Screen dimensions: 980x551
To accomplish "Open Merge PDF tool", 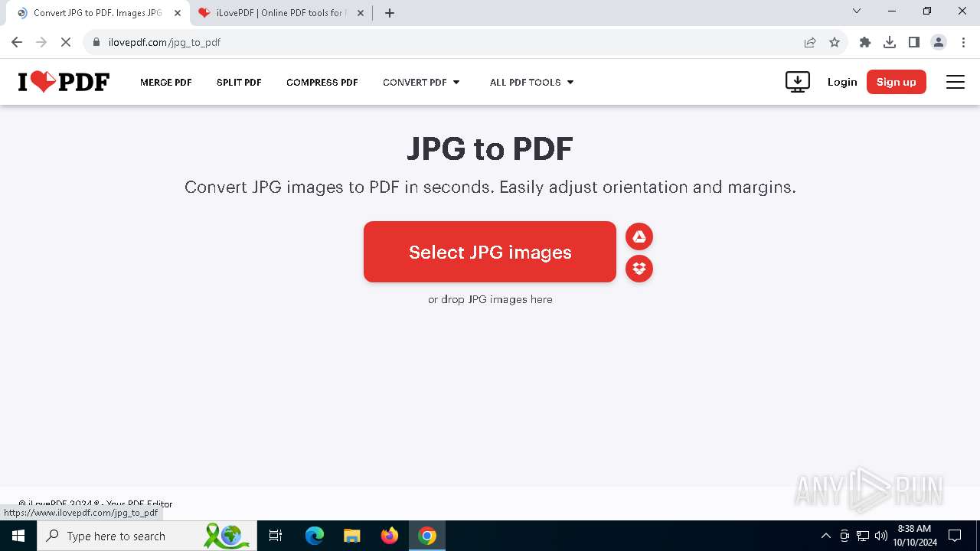I will (166, 82).
